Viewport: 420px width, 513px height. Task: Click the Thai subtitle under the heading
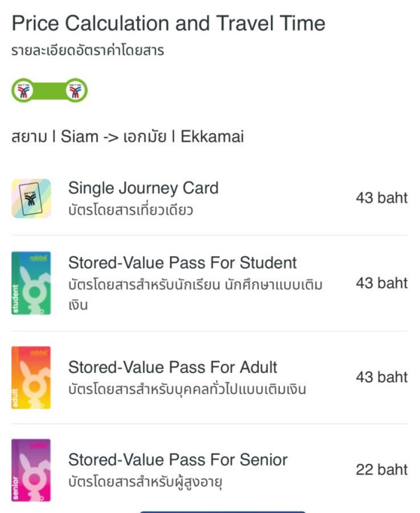pyautogui.click(x=87, y=50)
